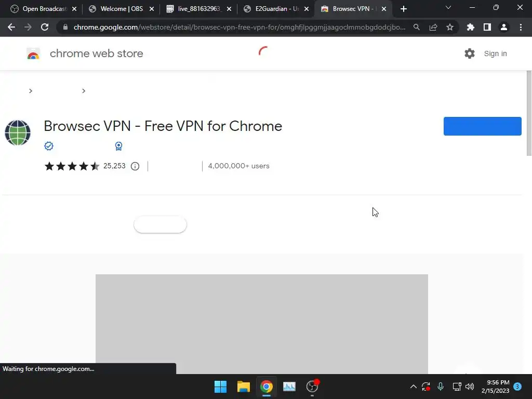This screenshot has height=399, width=532.
Task: Open the Chrome profile icon
Action: pyautogui.click(x=504, y=27)
